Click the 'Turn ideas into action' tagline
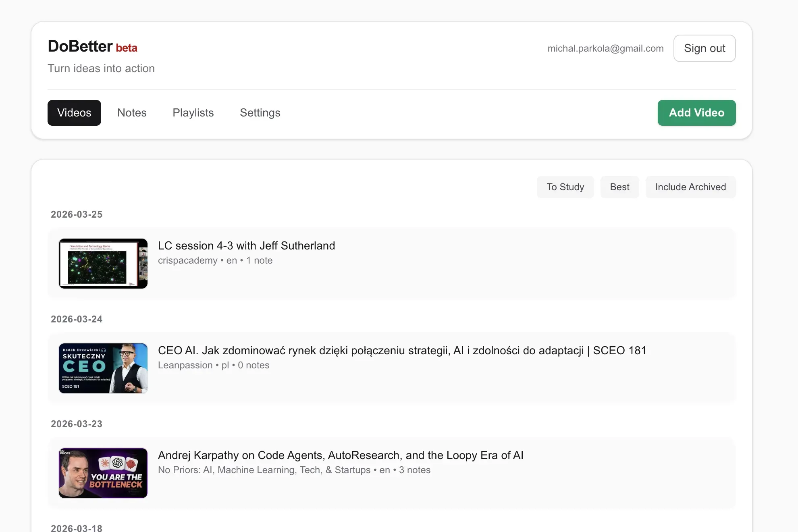Viewport: 798px width, 532px height. (x=101, y=69)
